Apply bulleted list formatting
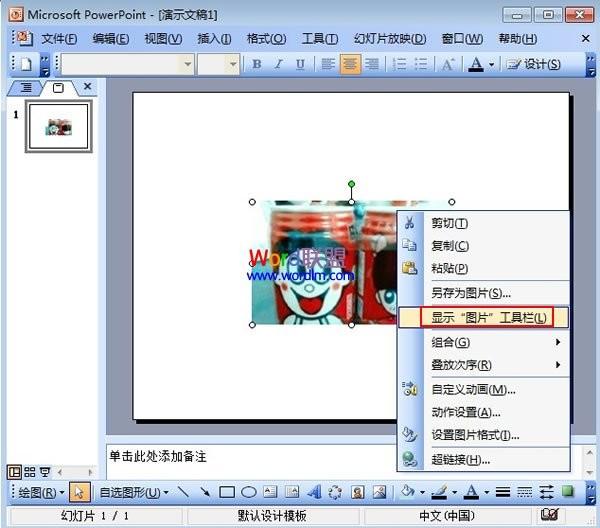Viewport: 600px width, 528px height. click(421, 64)
